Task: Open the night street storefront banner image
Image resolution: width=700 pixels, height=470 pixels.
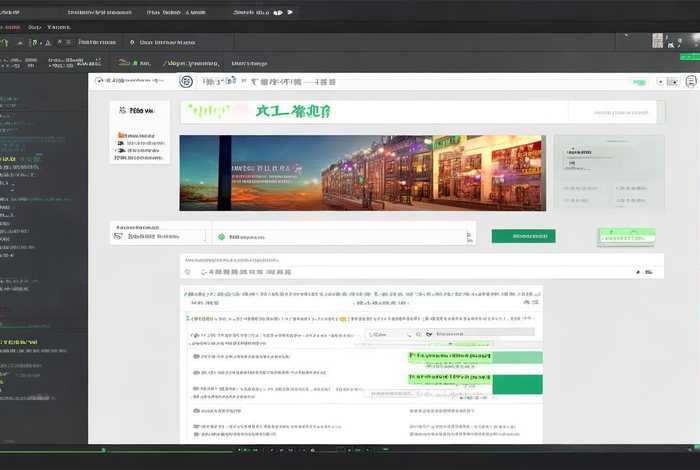Action: coord(362,173)
